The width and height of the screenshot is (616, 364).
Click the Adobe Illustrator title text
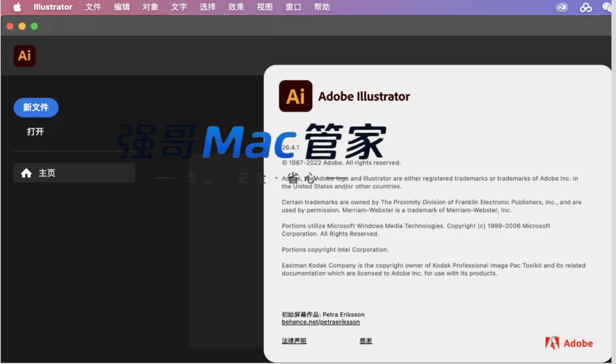[x=364, y=96]
